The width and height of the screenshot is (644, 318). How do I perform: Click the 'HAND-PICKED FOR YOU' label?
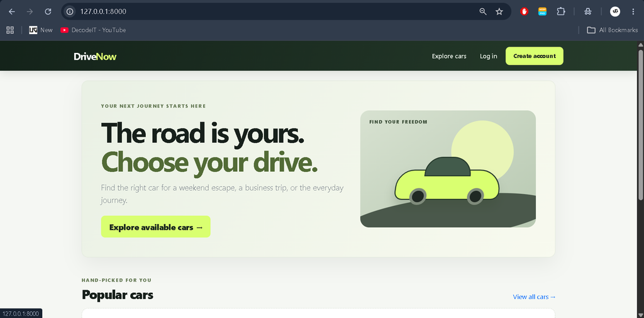point(116,280)
